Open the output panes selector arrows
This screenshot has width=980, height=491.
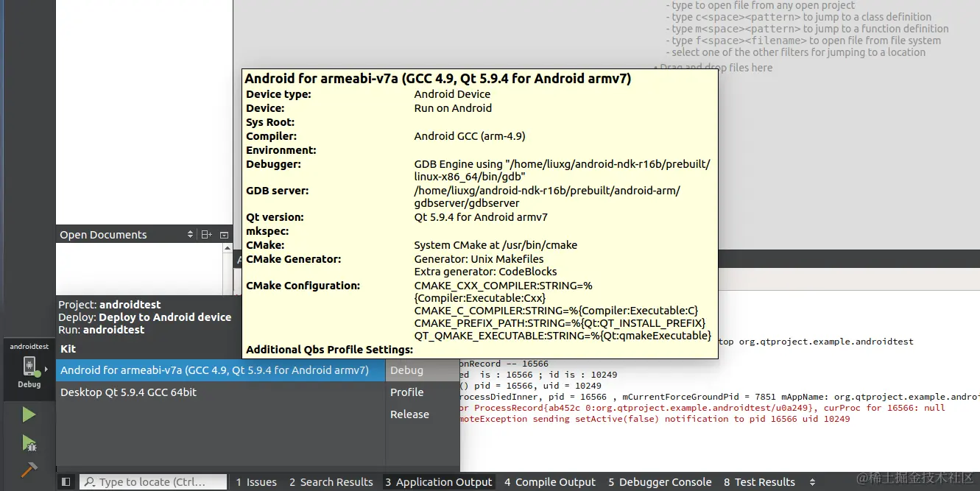[x=812, y=482]
